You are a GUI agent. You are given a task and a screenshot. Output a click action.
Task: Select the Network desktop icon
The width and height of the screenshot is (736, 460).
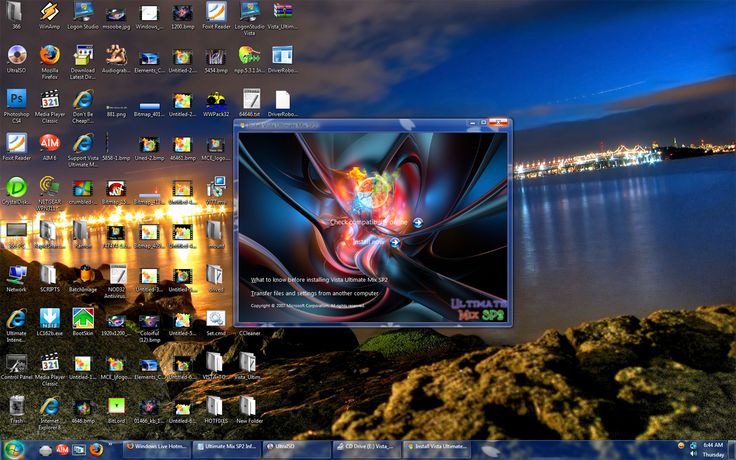coord(16,278)
